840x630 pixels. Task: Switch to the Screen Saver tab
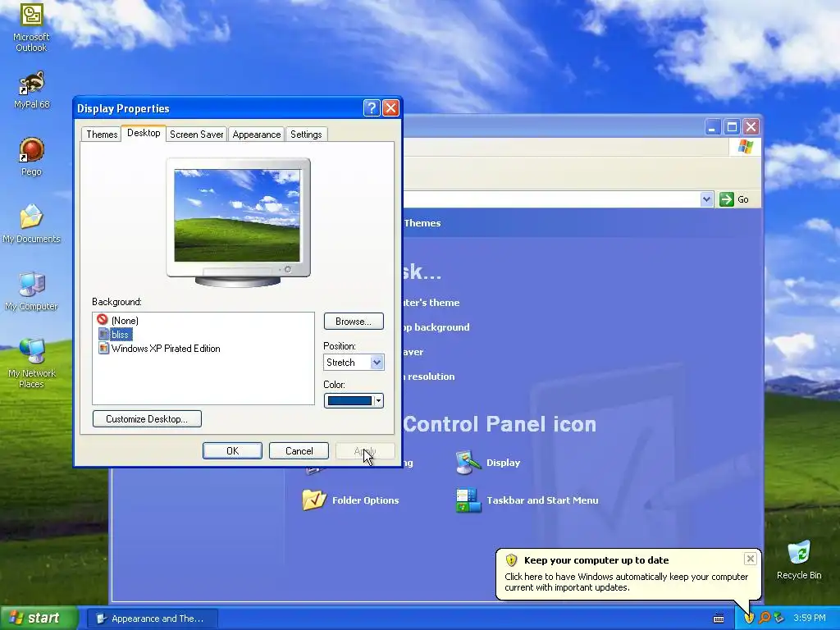[197, 135]
